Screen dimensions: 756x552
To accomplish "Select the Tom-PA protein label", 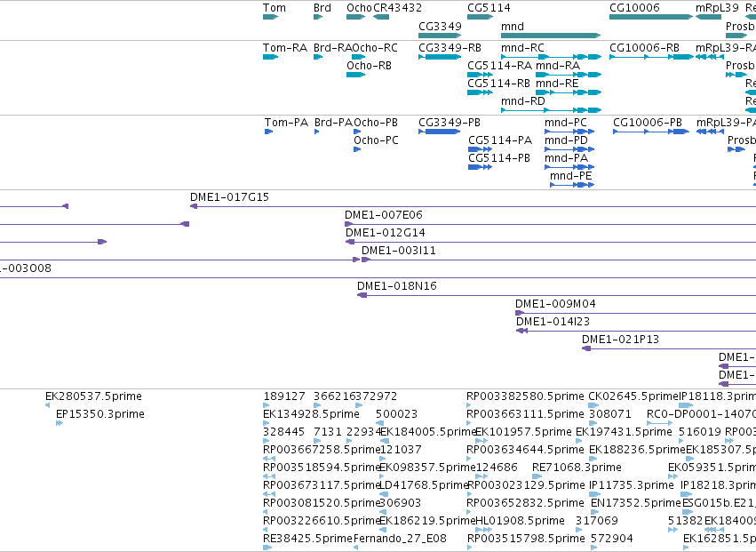I will [286, 123].
